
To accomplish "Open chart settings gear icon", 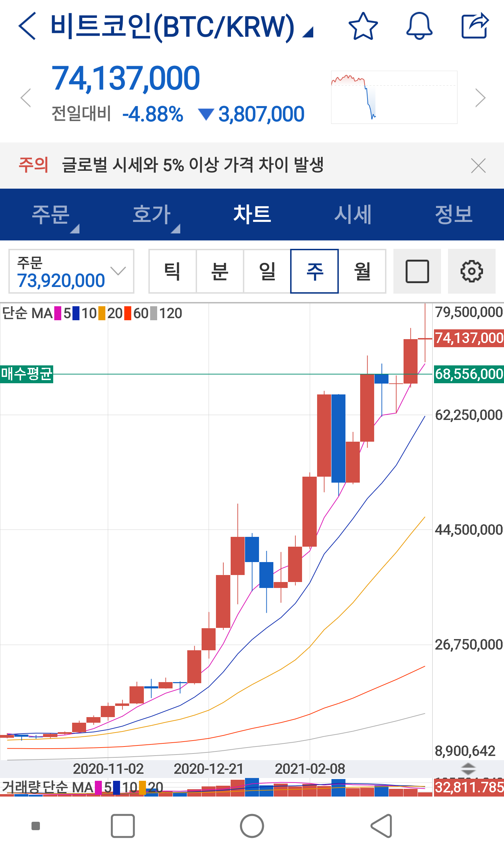I will point(472,271).
